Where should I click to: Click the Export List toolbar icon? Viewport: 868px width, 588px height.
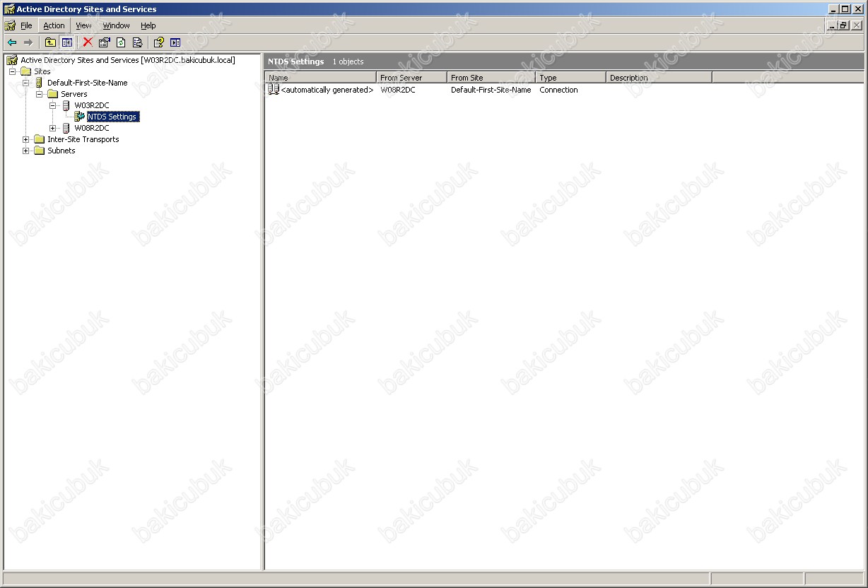click(137, 42)
